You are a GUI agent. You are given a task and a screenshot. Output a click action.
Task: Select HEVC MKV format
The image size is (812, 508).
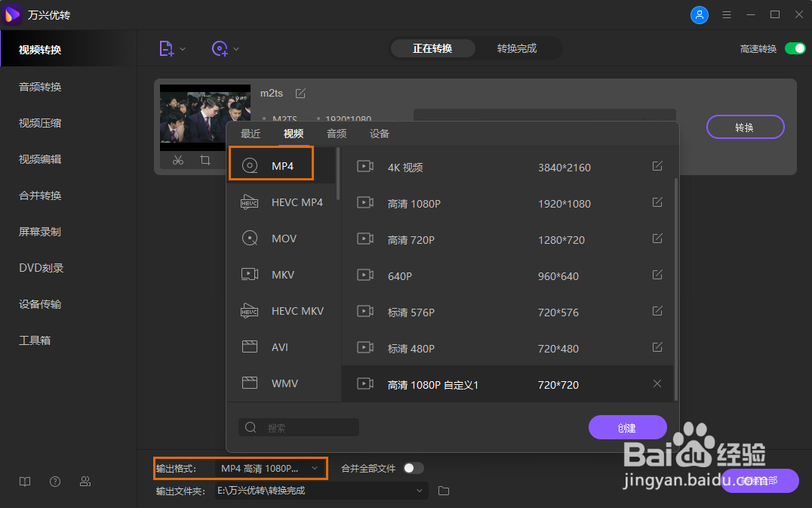tap(283, 311)
